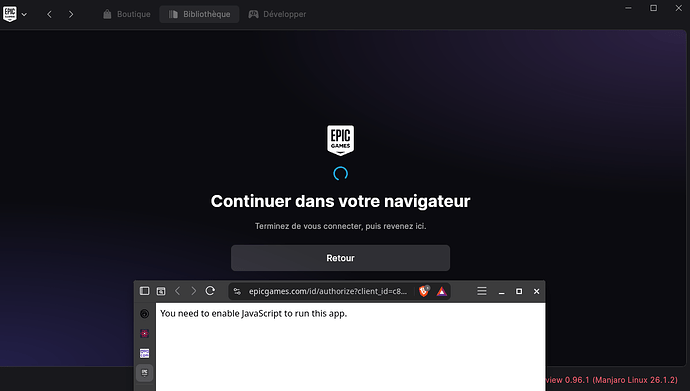Open Brave Shields lion icon
This screenshot has height=391, width=690.
(x=424, y=291)
